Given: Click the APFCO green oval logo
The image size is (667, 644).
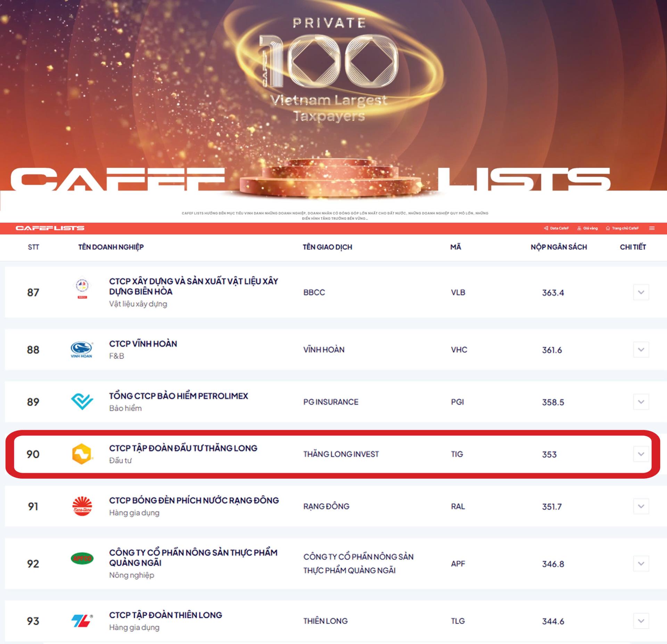Looking at the screenshot, I should [82, 558].
